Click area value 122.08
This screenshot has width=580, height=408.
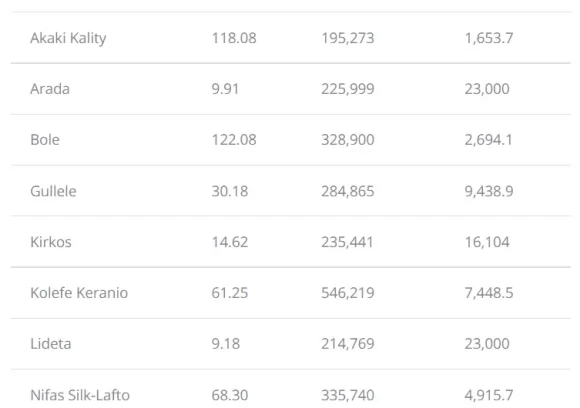coord(234,140)
